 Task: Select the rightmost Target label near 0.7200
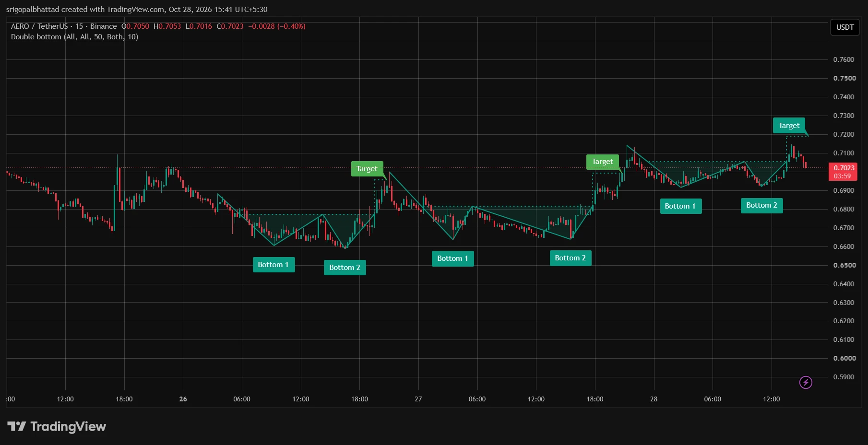789,126
